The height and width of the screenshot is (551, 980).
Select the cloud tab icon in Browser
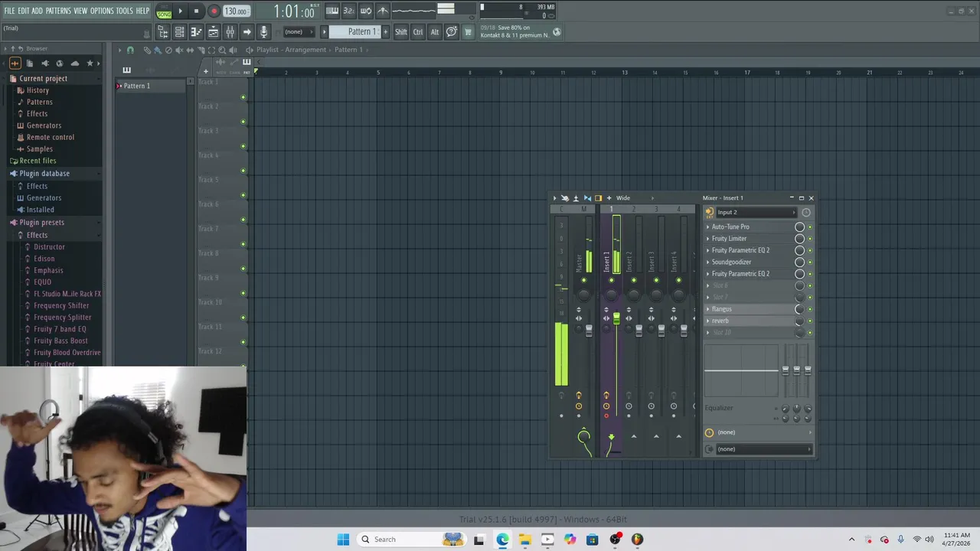tap(75, 64)
